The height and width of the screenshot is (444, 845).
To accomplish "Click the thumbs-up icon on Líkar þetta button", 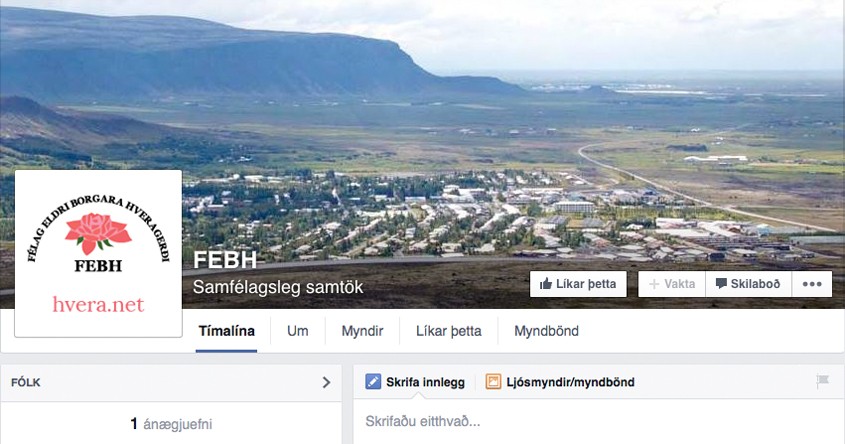I will [x=546, y=283].
